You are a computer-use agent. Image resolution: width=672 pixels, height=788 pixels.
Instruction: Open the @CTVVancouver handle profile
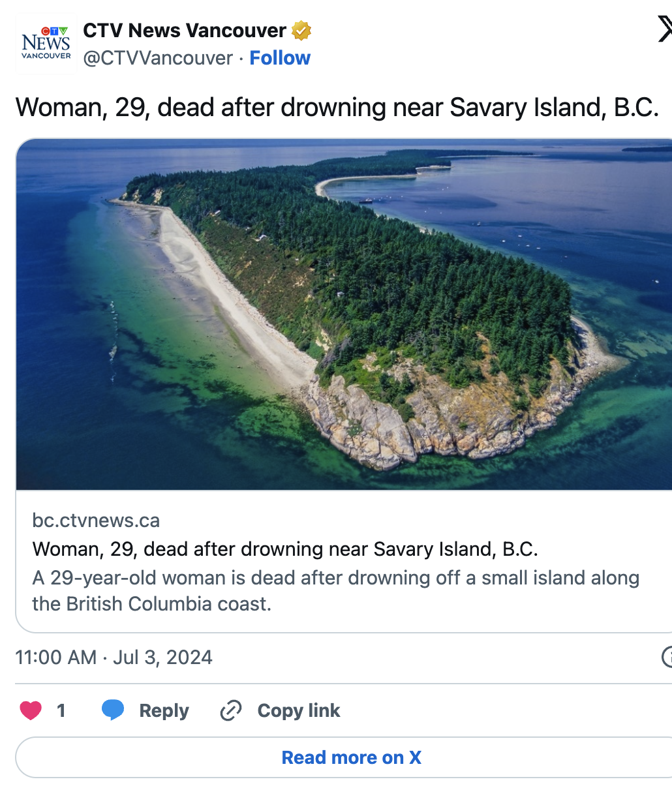[158, 58]
